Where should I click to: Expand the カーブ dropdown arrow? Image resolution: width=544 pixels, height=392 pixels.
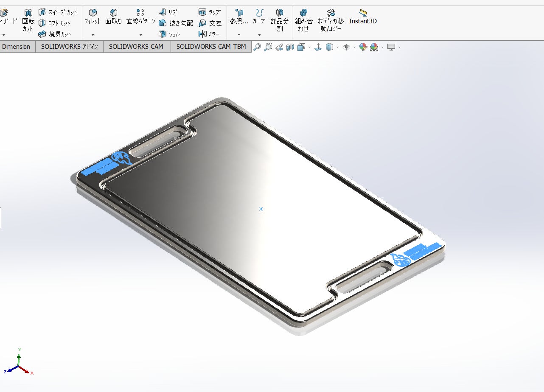(x=259, y=35)
